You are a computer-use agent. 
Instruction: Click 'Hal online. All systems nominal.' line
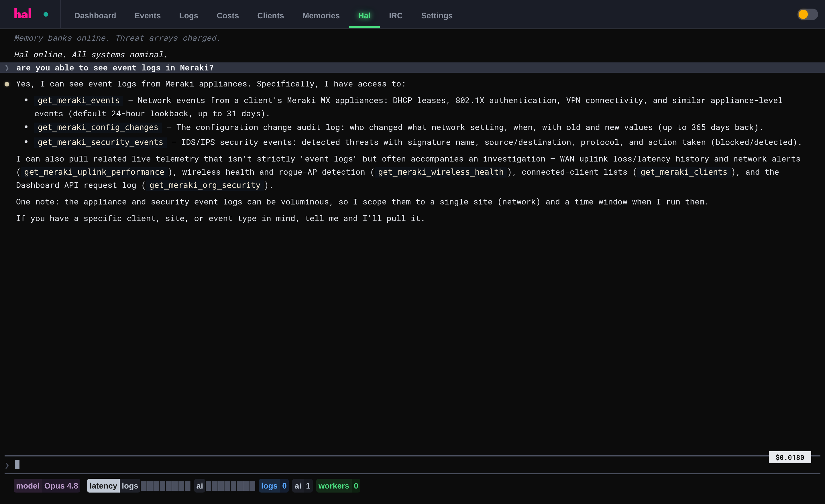pyautogui.click(x=91, y=54)
